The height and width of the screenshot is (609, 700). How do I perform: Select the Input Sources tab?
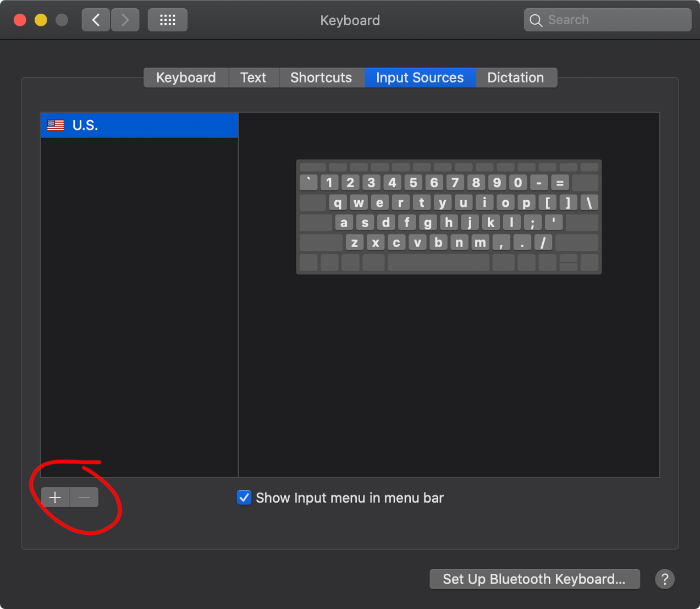[420, 78]
